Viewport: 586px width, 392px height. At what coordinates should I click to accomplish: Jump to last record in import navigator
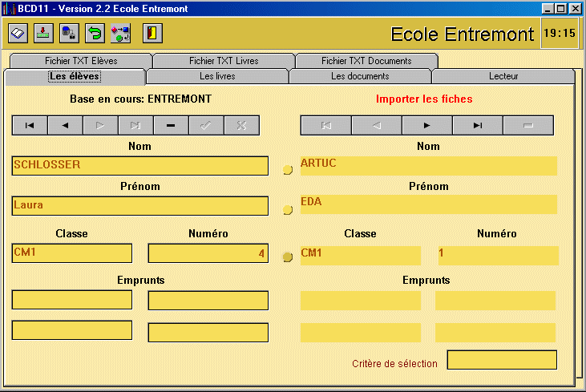[477, 125]
